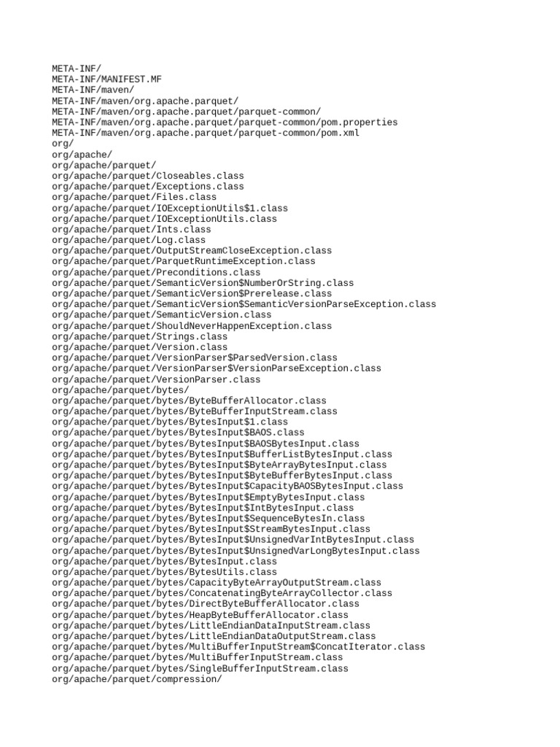Click the Closeables.class entry
The width and height of the screenshot is (560, 747).
[x=148, y=176]
